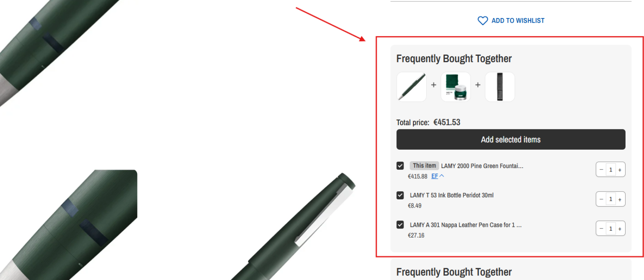Open LAMY T 53 Ink Bottle Peridot product link
Viewport: 644px width, 280px height.
[x=452, y=196]
